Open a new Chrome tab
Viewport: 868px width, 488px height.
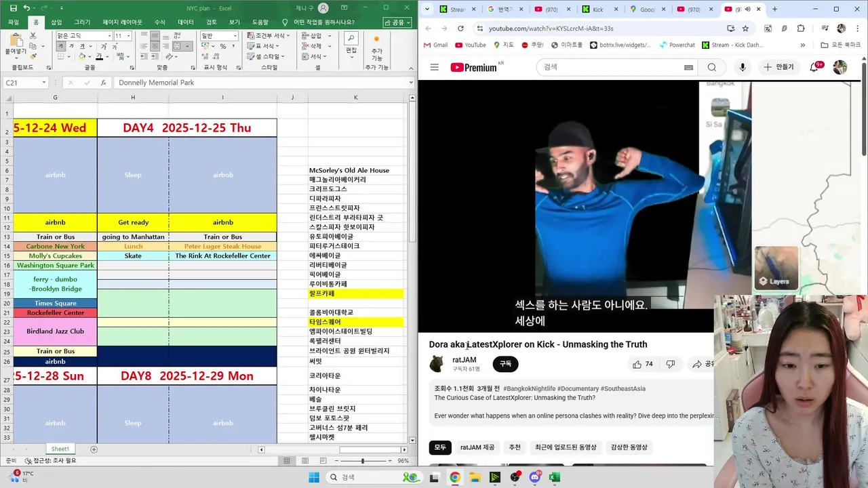pyautogui.click(x=774, y=9)
